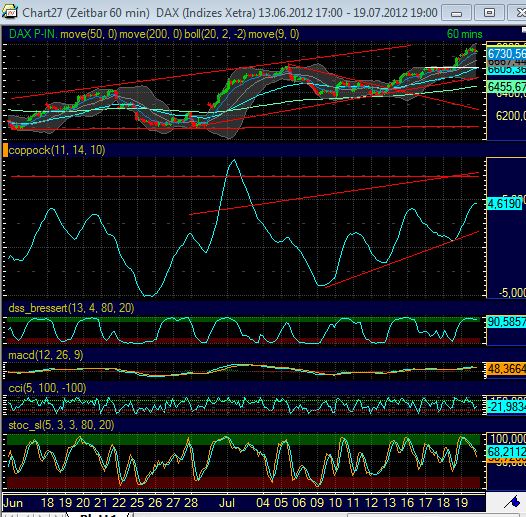Select the cci(5, 100, -100) panel header
This screenshot has height=517, width=526.
[x=47, y=388]
